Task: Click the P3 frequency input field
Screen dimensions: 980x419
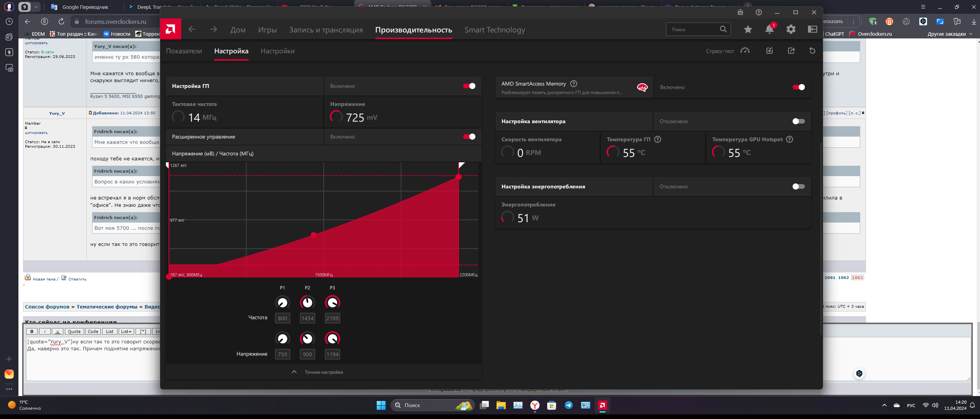Action: click(332, 318)
